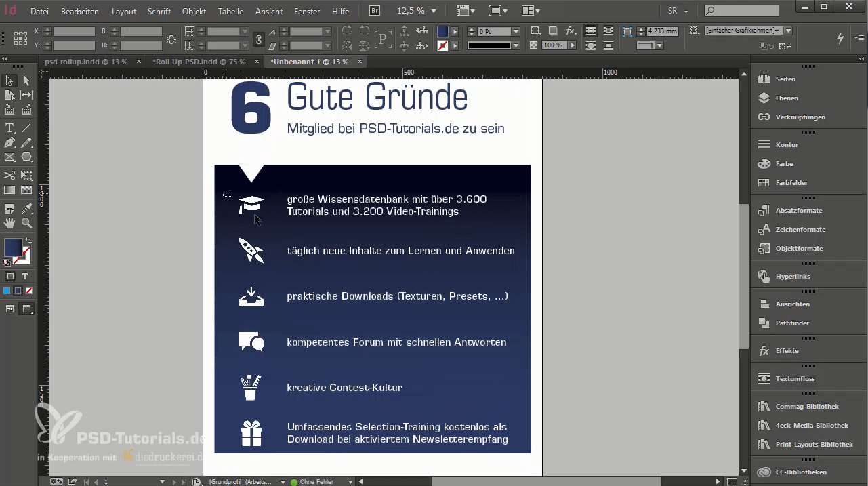
Task: Select the Eyedropper tool
Action: click(x=26, y=209)
